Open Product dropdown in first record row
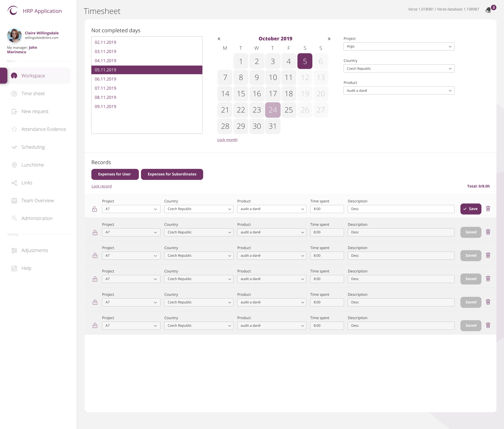504x429 pixels. 272,209
